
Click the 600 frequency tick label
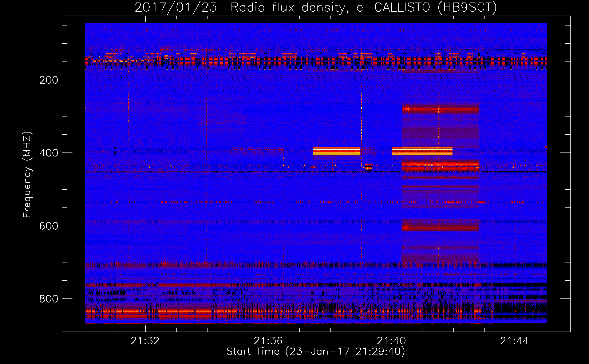(x=49, y=226)
